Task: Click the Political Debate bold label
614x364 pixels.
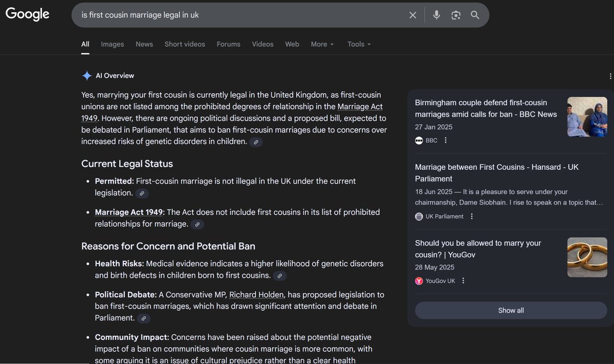Action: 126,294
